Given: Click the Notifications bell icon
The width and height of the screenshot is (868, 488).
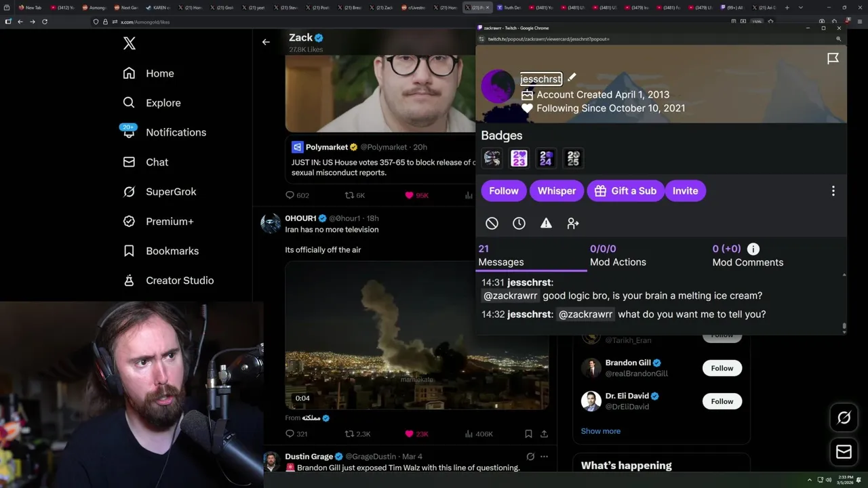Looking at the screenshot, I should point(129,132).
